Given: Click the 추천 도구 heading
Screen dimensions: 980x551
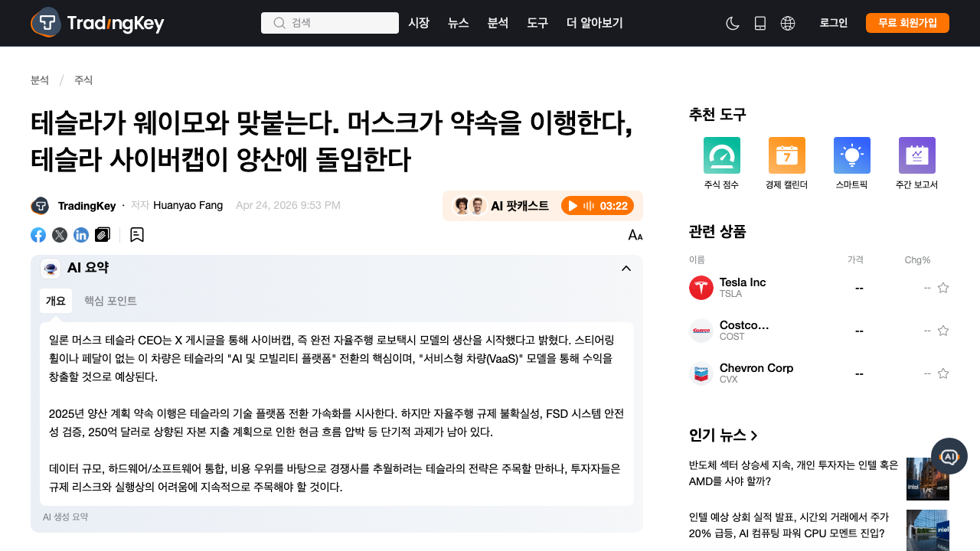Looking at the screenshot, I should tap(717, 115).
